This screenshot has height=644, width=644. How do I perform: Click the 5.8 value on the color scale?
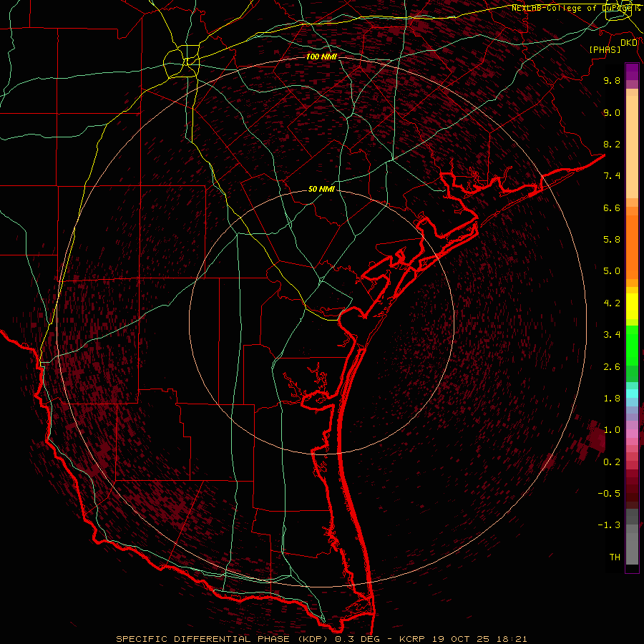point(612,240)
